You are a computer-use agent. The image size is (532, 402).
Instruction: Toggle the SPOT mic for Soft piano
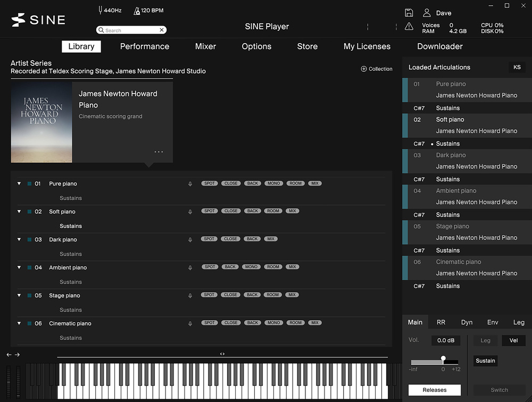pyautogui.click(x=210, y=211)
